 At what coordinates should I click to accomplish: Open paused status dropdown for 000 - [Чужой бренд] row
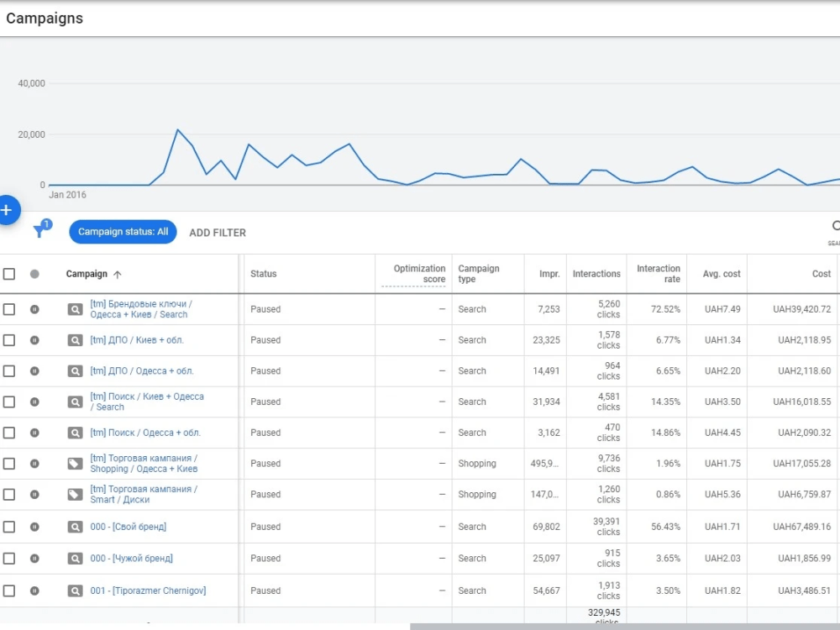click(34, 559)
